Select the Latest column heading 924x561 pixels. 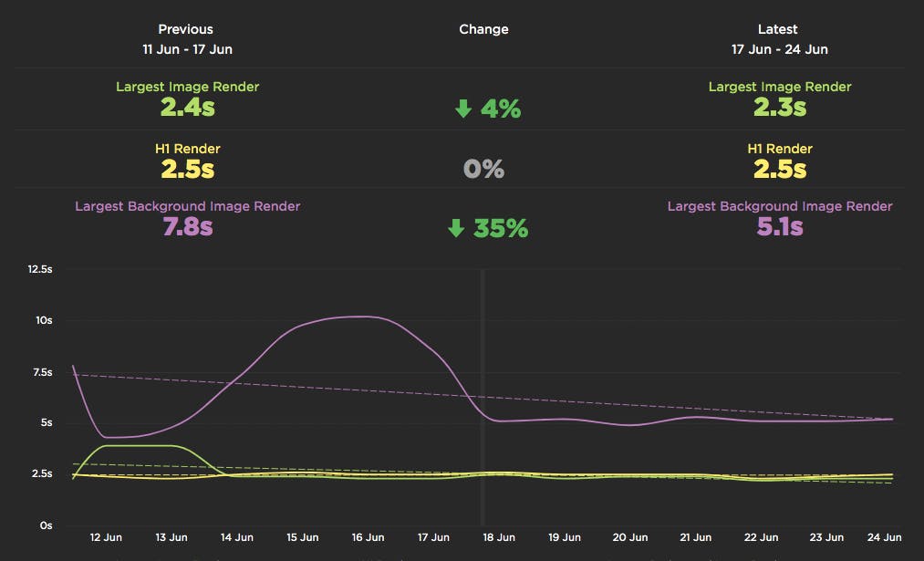coord(779,29)
